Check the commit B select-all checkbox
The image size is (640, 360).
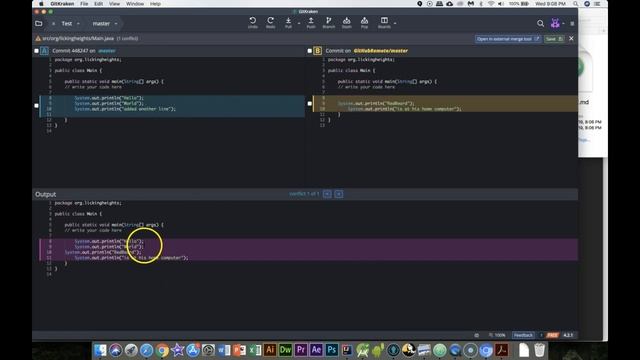click(x=310, y=51)
